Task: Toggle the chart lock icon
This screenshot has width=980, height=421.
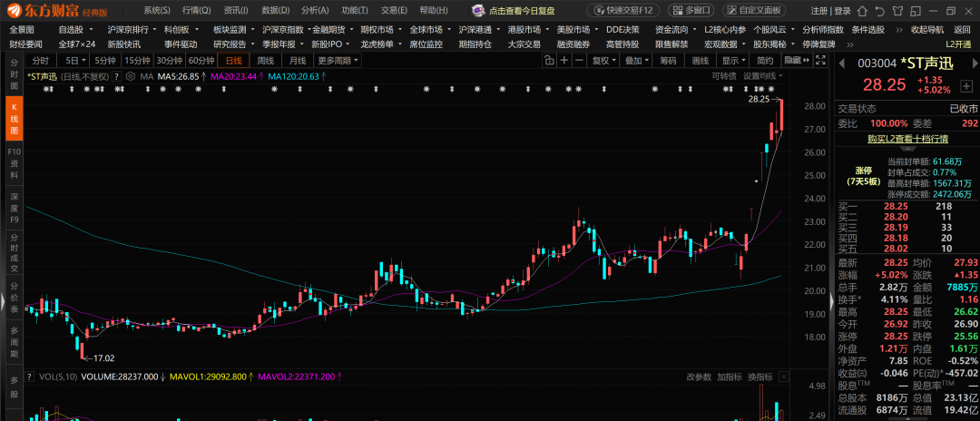Action: coord(549,60)
